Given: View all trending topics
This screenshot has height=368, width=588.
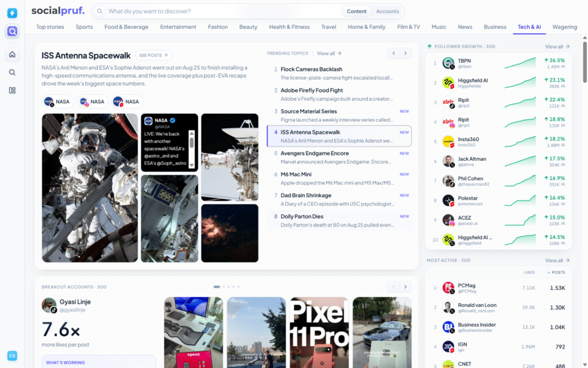Looking at the screenshot, I should [329, 53].
